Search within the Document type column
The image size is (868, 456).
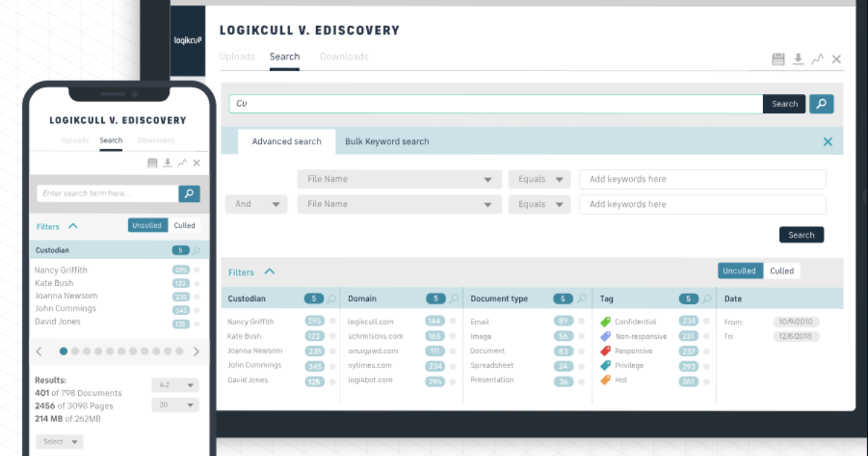580,299
